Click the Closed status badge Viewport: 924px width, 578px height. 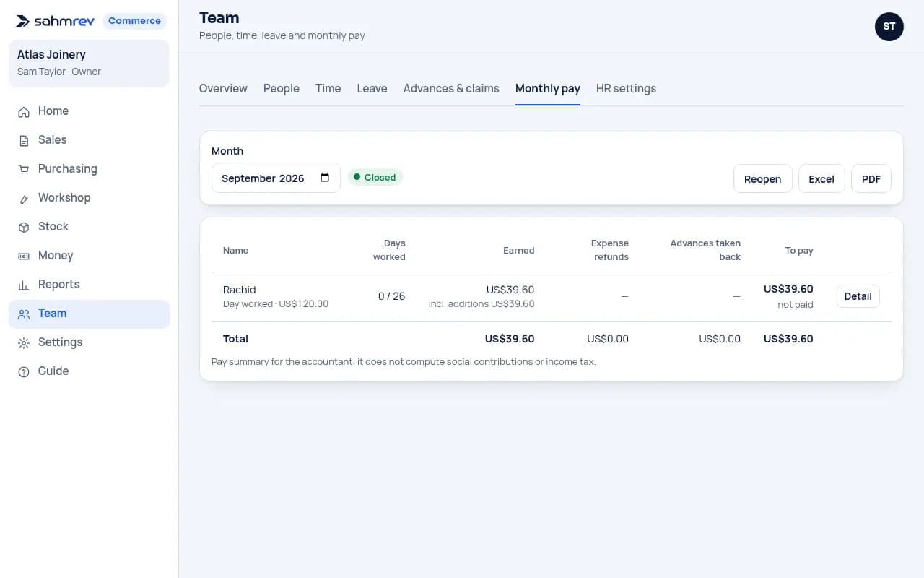point(375,177)
